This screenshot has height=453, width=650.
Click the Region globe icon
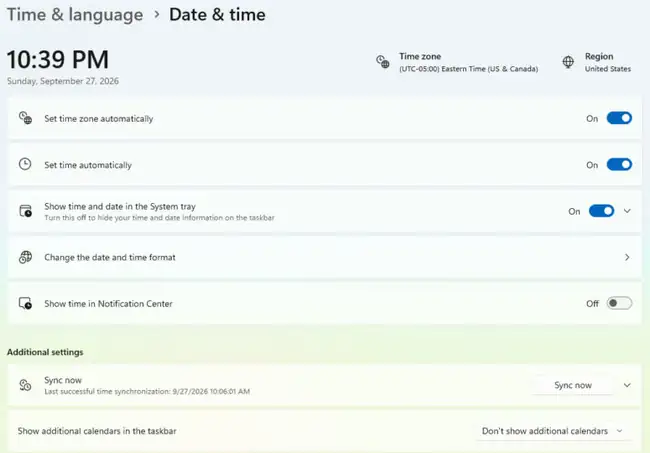568,62
